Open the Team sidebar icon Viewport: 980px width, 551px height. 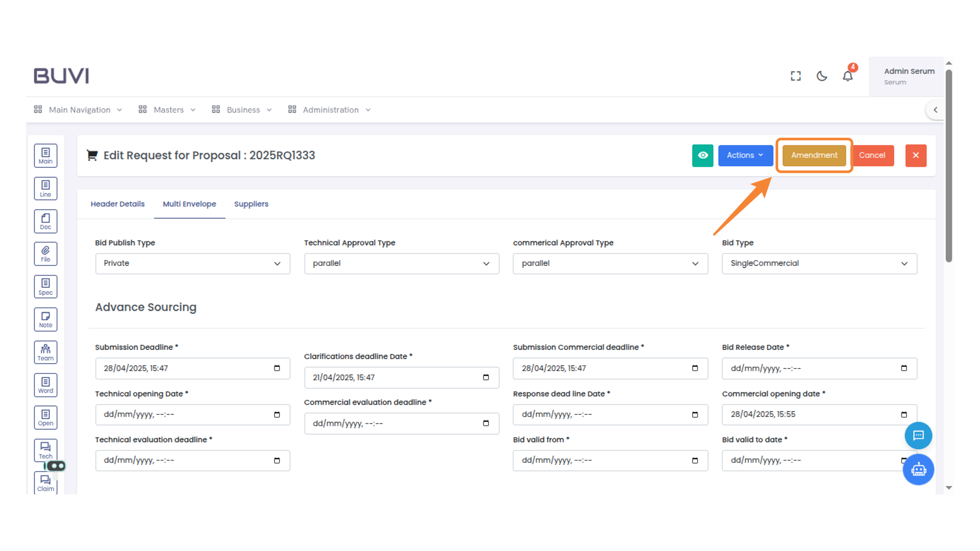point(45,352)
